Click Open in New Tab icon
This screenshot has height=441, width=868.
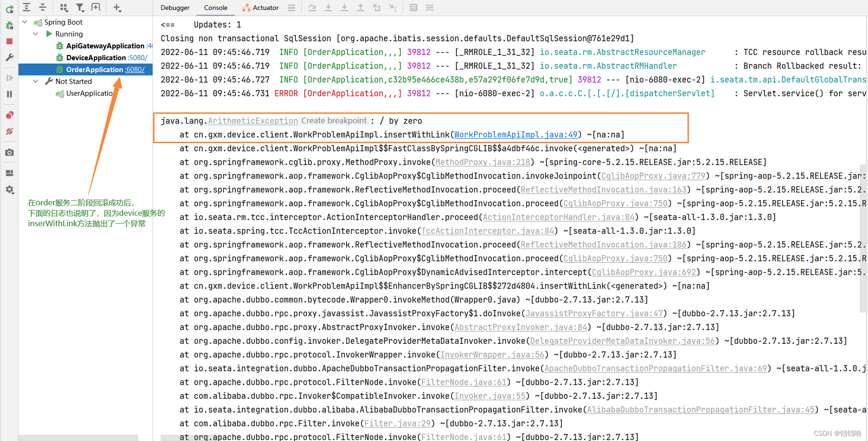coord(96,7)
